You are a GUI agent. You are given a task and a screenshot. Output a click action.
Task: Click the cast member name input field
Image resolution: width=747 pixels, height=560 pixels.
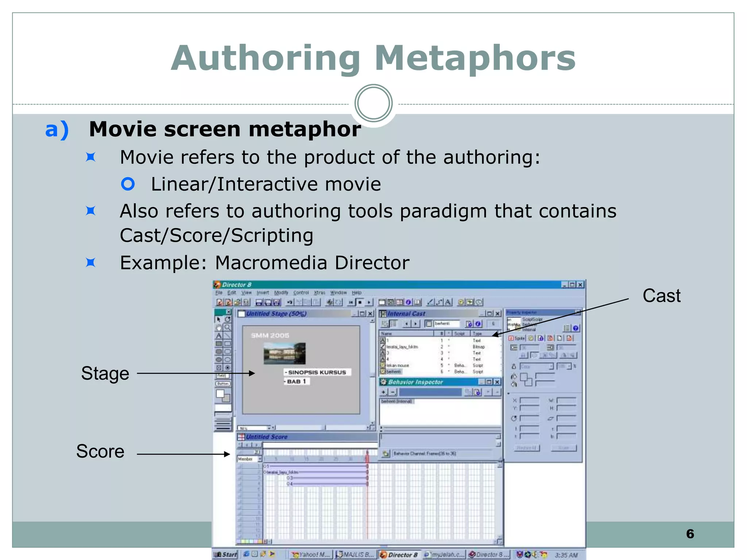click(x=447, y=324)
